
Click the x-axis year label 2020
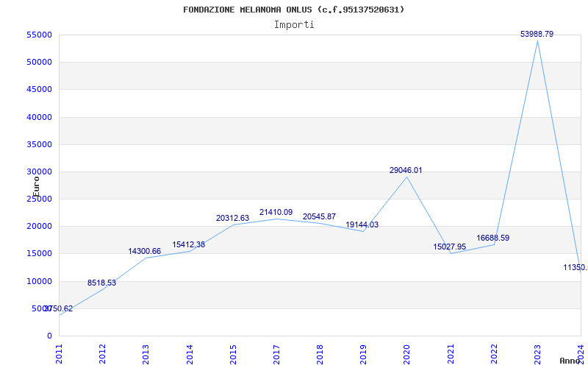coord(407,354)
